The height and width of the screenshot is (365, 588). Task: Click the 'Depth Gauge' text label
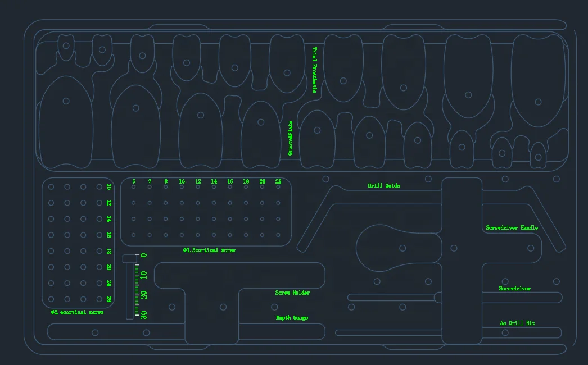[292, 318]
